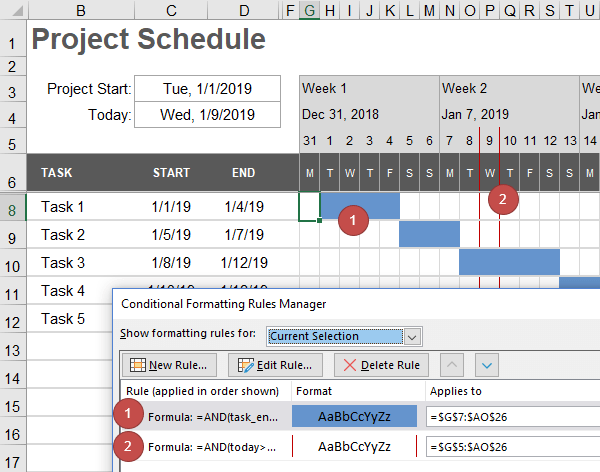Move rule up with the arrow
The image size is (600, 472).
(452, 365)
